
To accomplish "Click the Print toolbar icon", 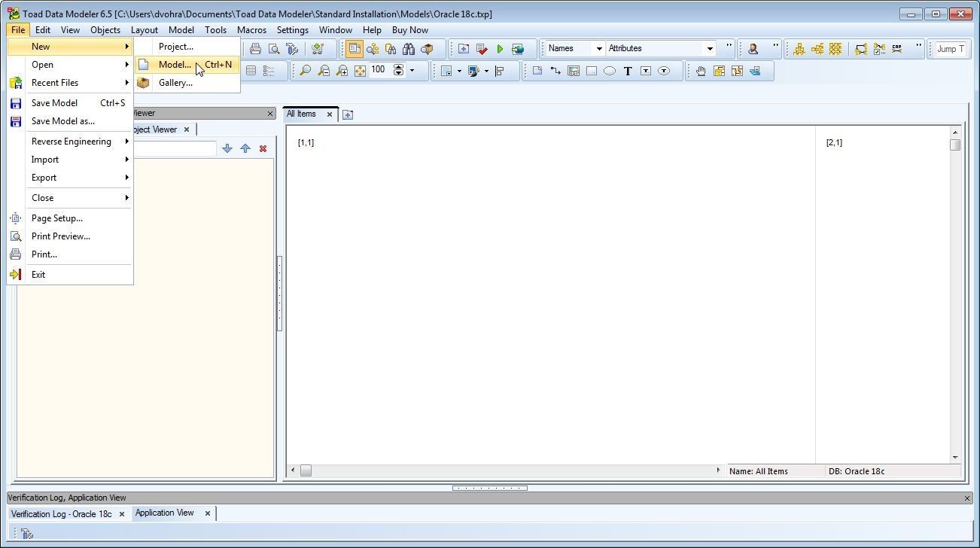I will 256,49.
